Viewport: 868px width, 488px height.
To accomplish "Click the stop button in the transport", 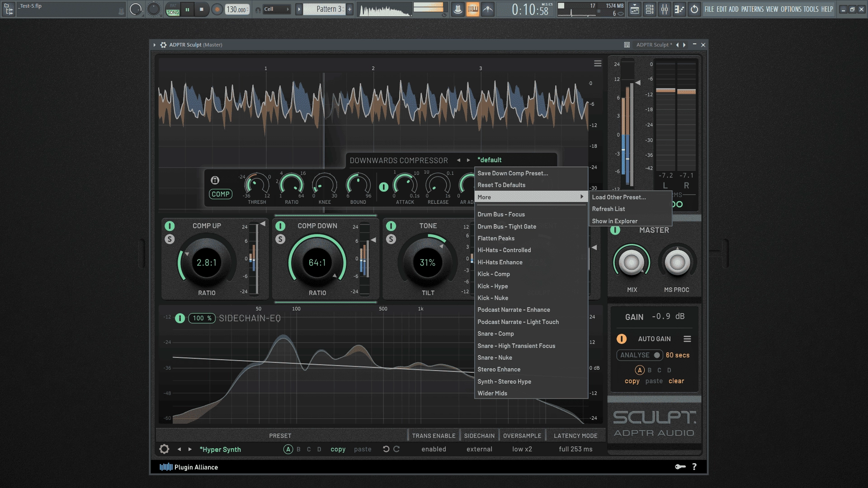I will coord(202,9).
